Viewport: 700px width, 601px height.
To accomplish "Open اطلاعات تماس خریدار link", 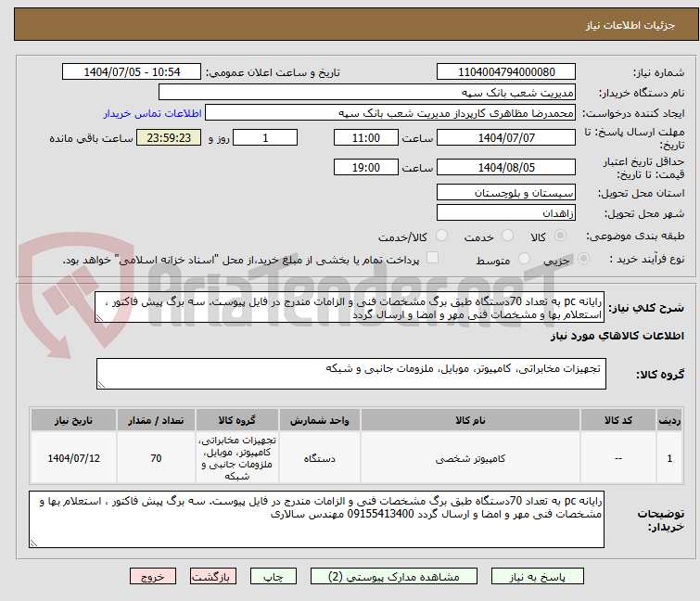I will pyautogui.click(x=153, y=113).
